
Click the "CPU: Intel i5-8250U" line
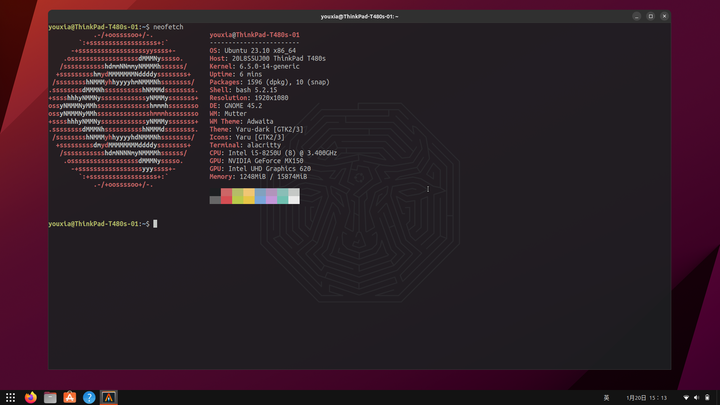click(273, 153)
